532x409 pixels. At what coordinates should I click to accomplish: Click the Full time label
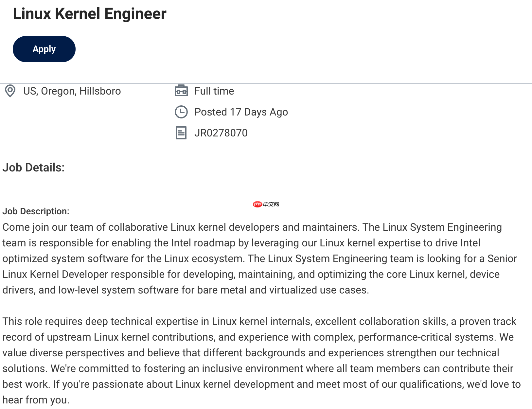[x=214, y=91]
